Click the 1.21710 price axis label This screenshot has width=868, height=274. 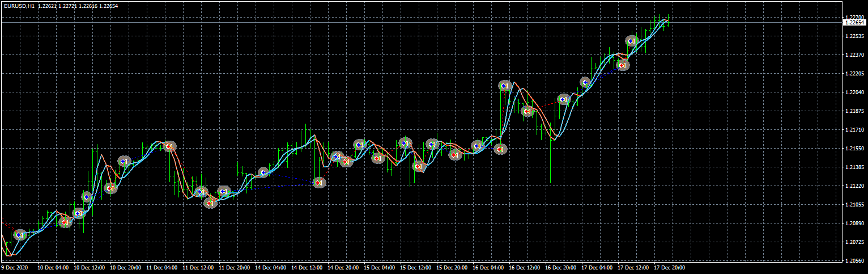tap(854, 130)
